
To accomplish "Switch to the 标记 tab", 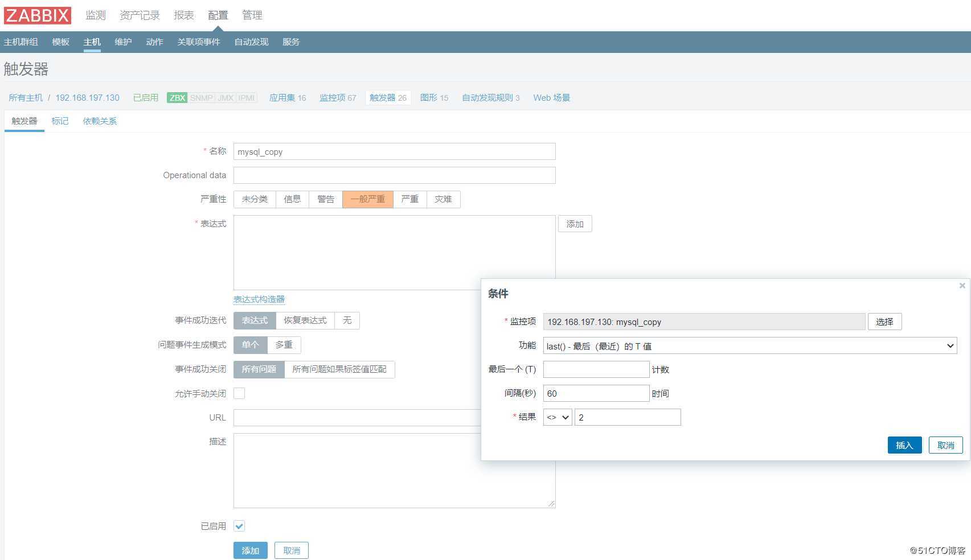I will [x=60, y=121].
